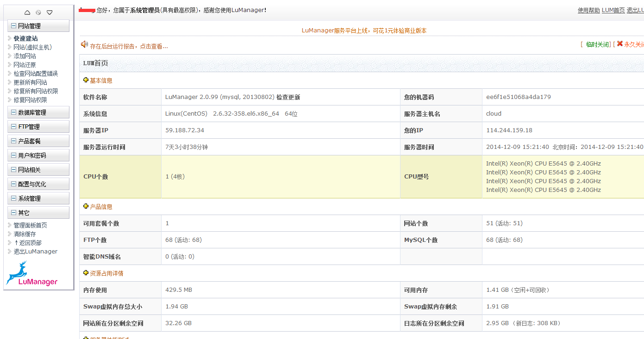Click the down triangle icon above sidebar
The height and width of the screenshot is (339, 644).
[50, 12]
